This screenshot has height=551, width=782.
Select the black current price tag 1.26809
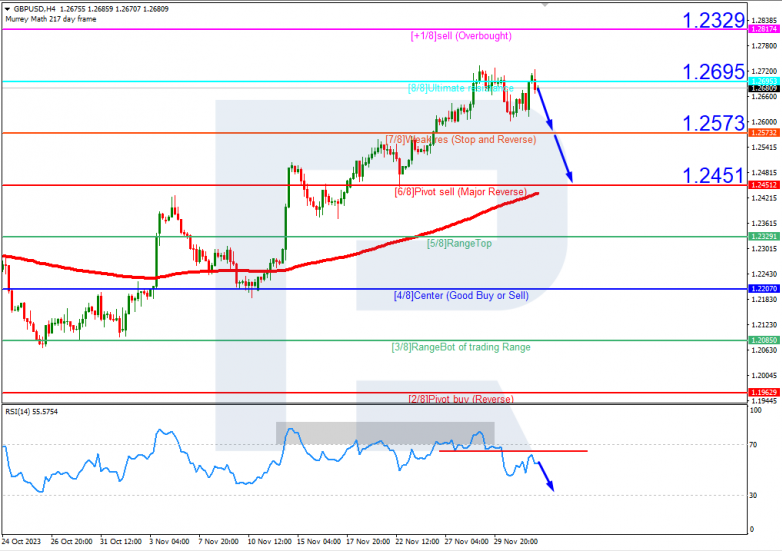click(764, 88)
